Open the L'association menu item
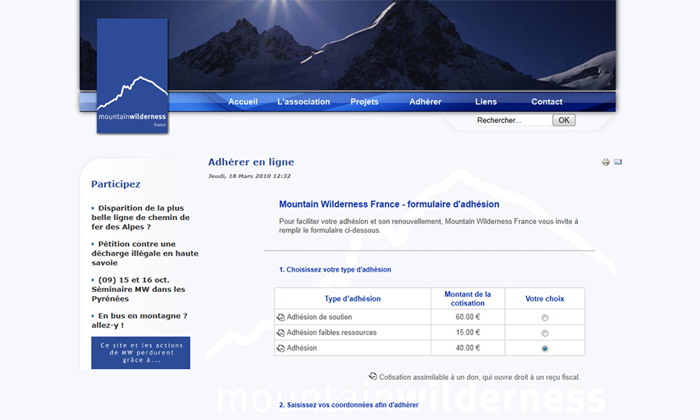This screenshot has height=420, width=700. point(304,102)
